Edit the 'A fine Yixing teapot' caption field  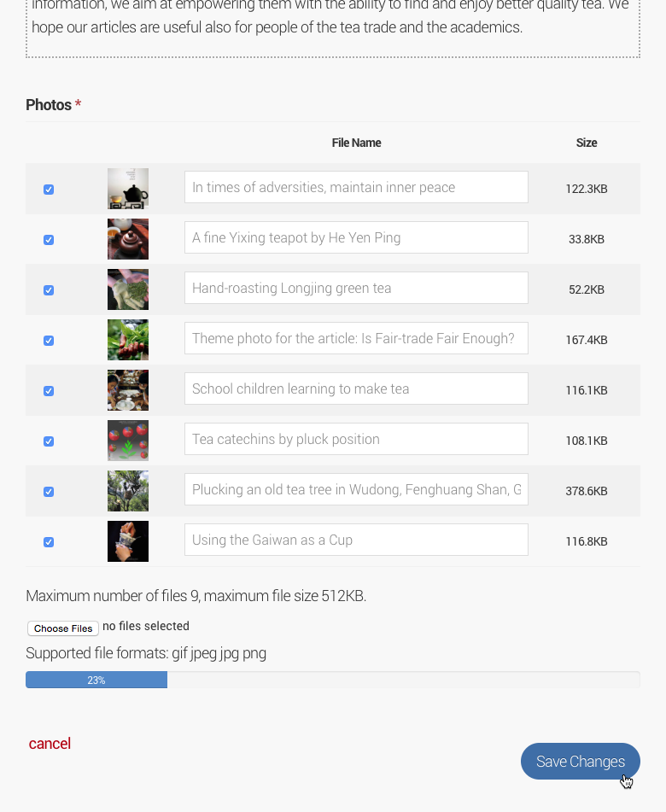coord(356,237)
